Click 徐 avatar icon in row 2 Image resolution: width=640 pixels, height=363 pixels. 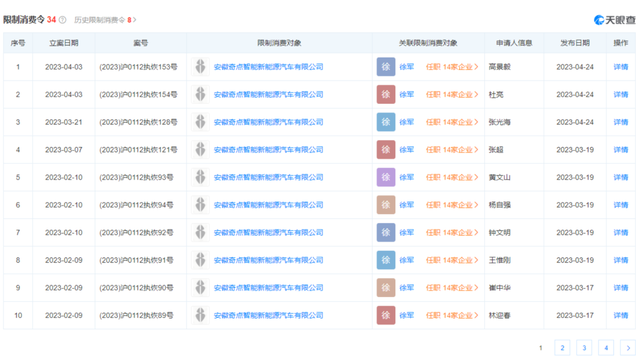[x=386, y=94]
